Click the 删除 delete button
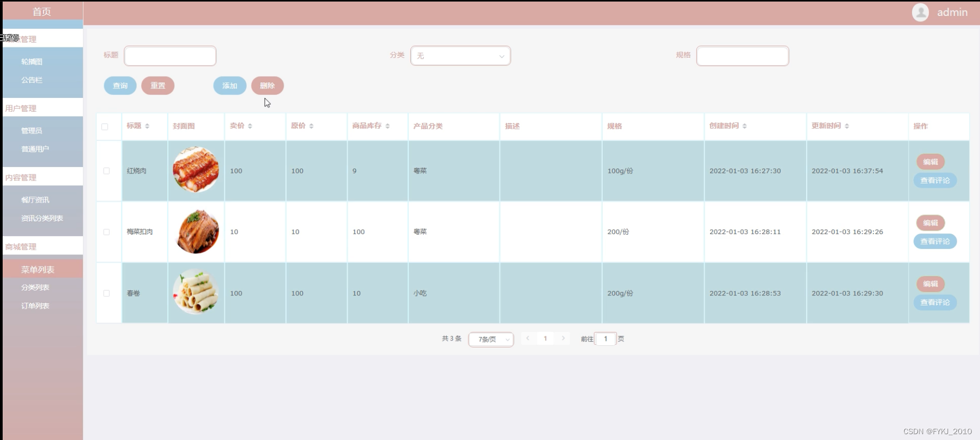The width and height of the screenshot is (980, 440). coord(267,86)
